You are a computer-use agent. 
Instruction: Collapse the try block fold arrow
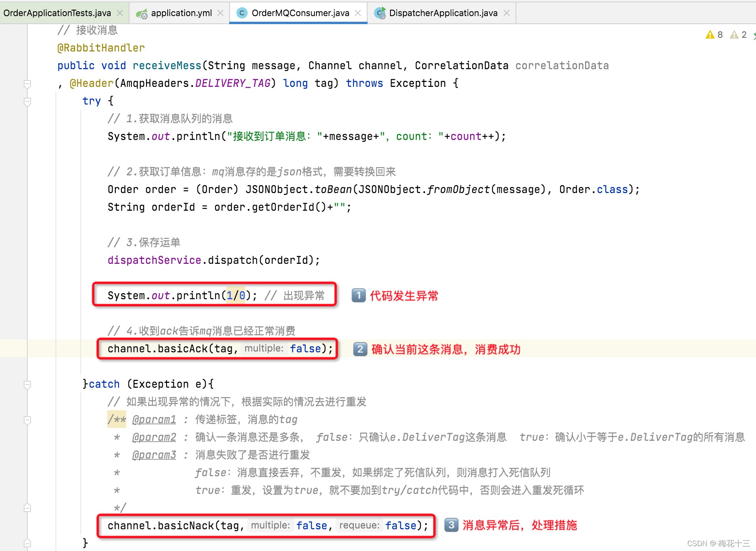27,101
